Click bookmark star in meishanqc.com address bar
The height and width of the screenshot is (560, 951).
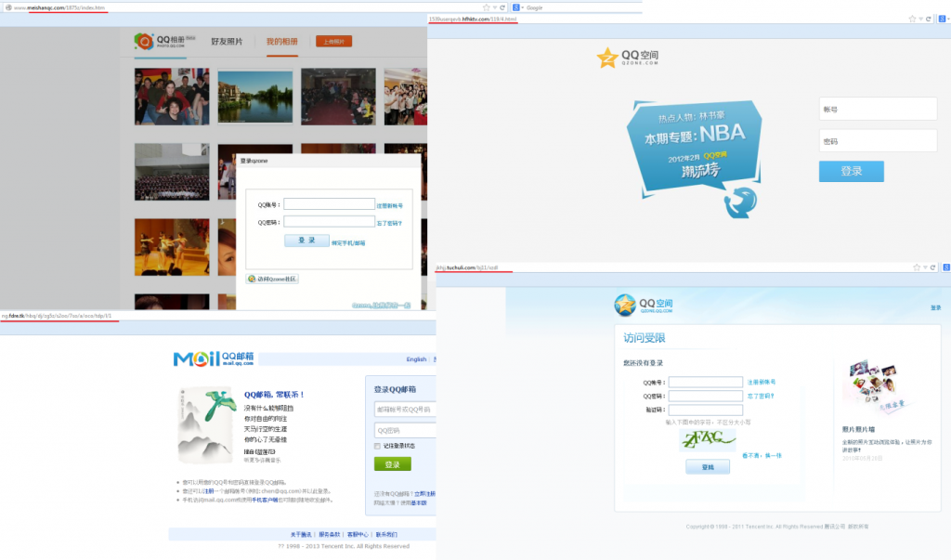click(x=486, y=7)
